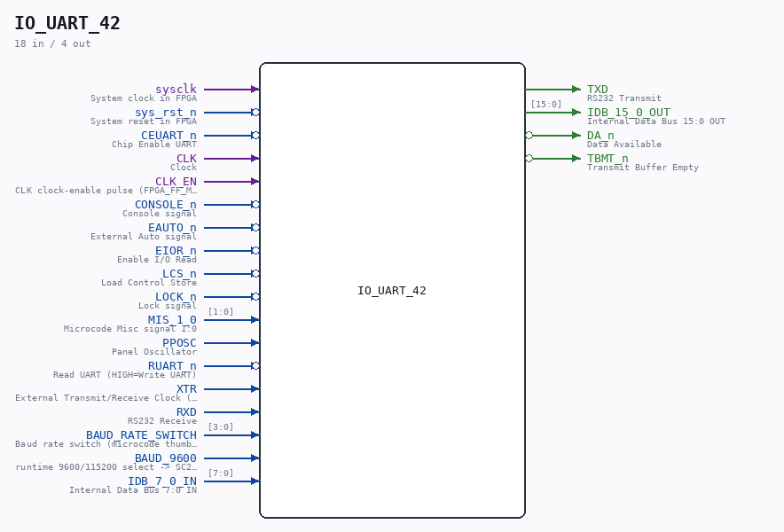Click the 'System reset in FPGA' description
This screenshot has height=532, width=784.
pyautogui.click(x=144, y=121)
